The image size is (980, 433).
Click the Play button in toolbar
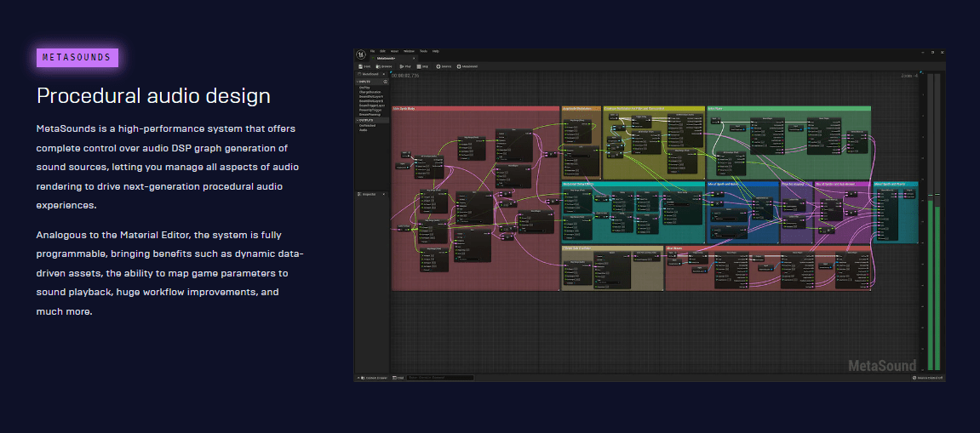[405, 66]
